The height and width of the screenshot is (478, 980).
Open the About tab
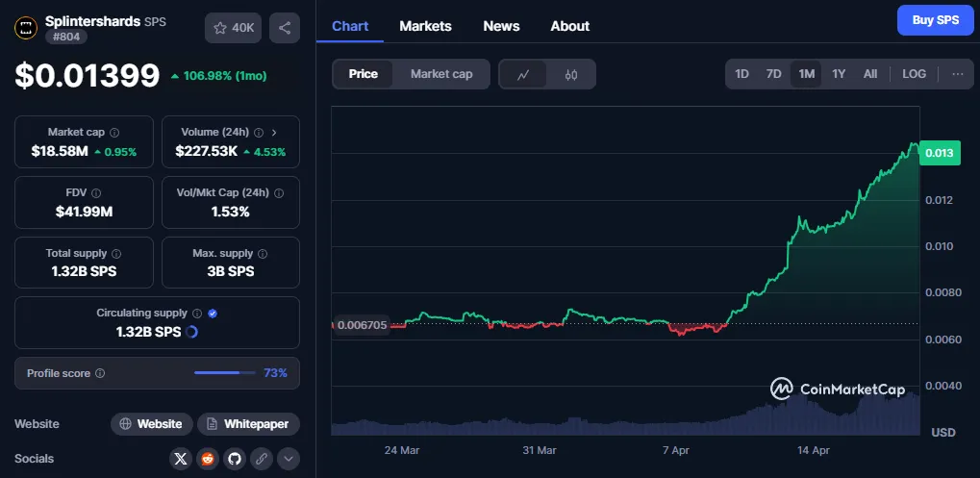pyautogui.click(x=570, y=26)
